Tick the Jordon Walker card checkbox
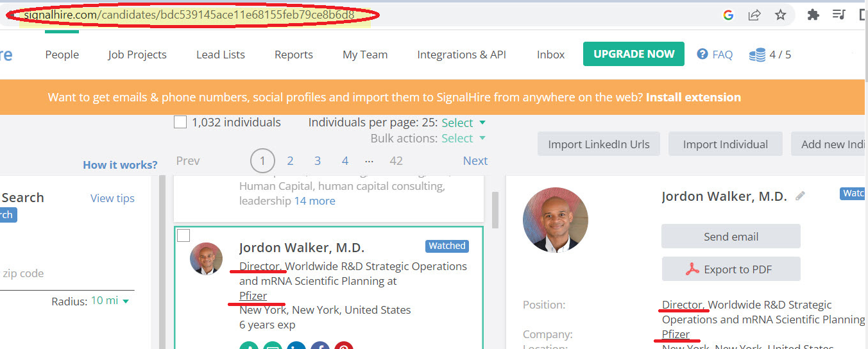 [183, 235]
